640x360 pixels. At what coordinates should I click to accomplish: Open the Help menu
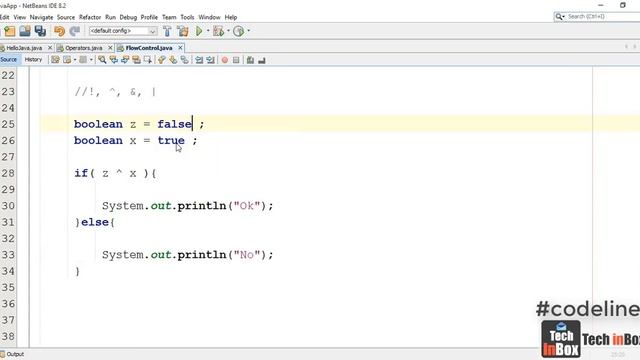click(231, 17)
